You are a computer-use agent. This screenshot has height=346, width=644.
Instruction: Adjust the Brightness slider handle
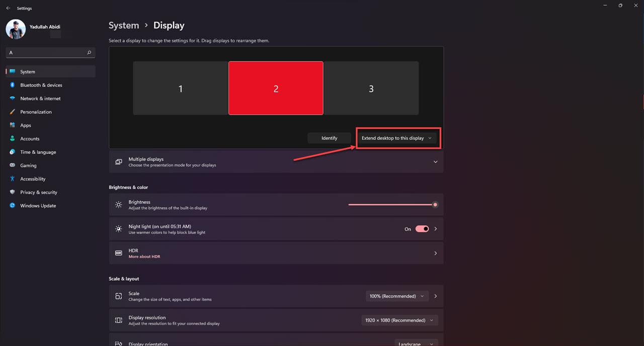click(x=435, y=205)
